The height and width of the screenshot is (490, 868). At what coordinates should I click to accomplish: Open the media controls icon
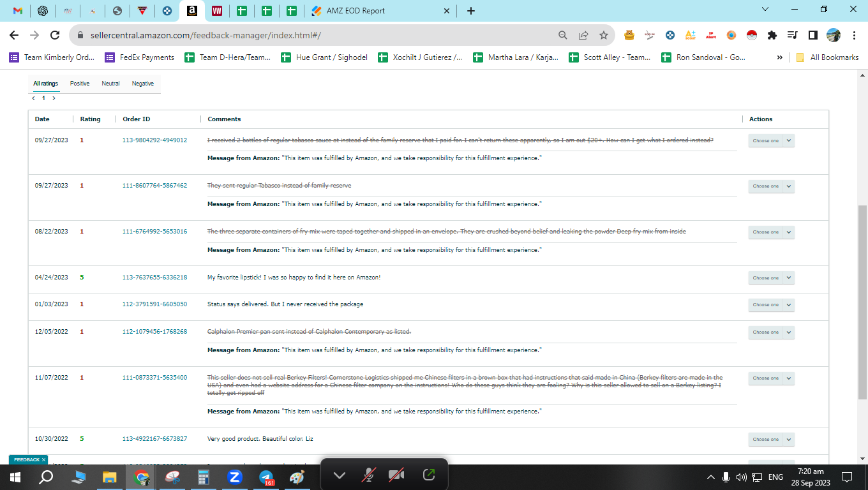[x=792, y=35]
